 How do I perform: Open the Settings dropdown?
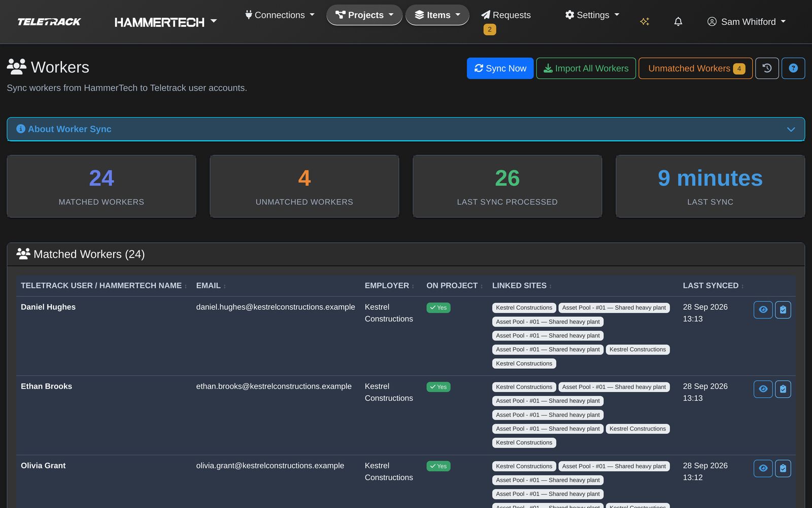pyautogui.click(x=592, y=15)
